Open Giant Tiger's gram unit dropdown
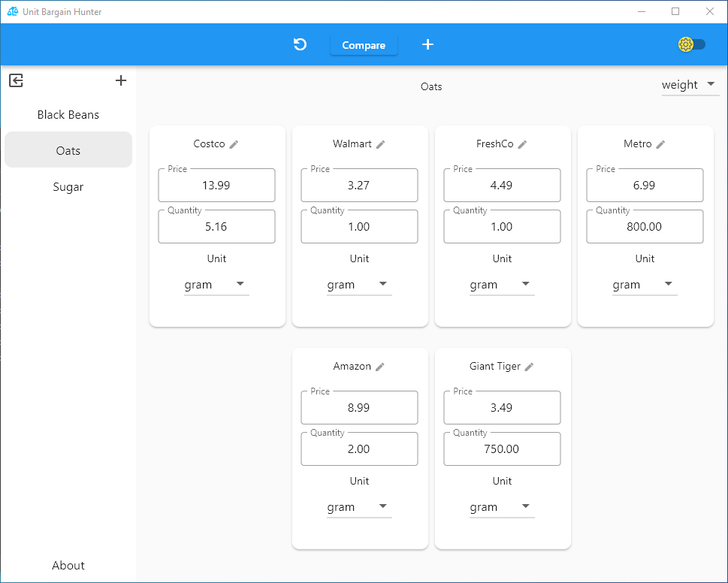The width and height of the screenshot is (728, 583). [502, 507]
